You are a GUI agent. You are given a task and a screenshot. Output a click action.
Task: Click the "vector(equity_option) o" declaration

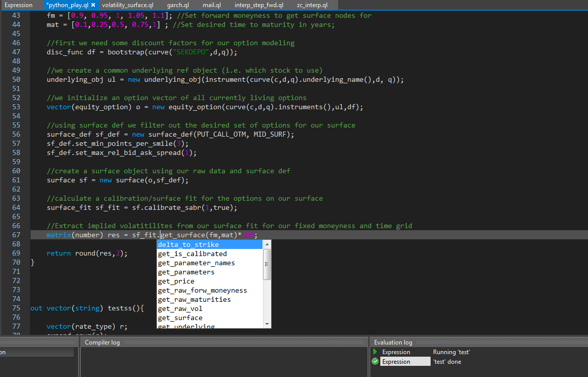tap(93, 107)
